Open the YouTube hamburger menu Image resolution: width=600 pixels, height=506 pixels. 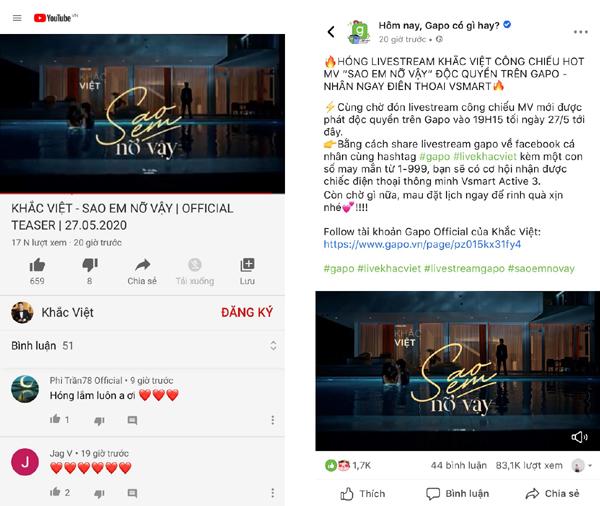tap(17, 18)
